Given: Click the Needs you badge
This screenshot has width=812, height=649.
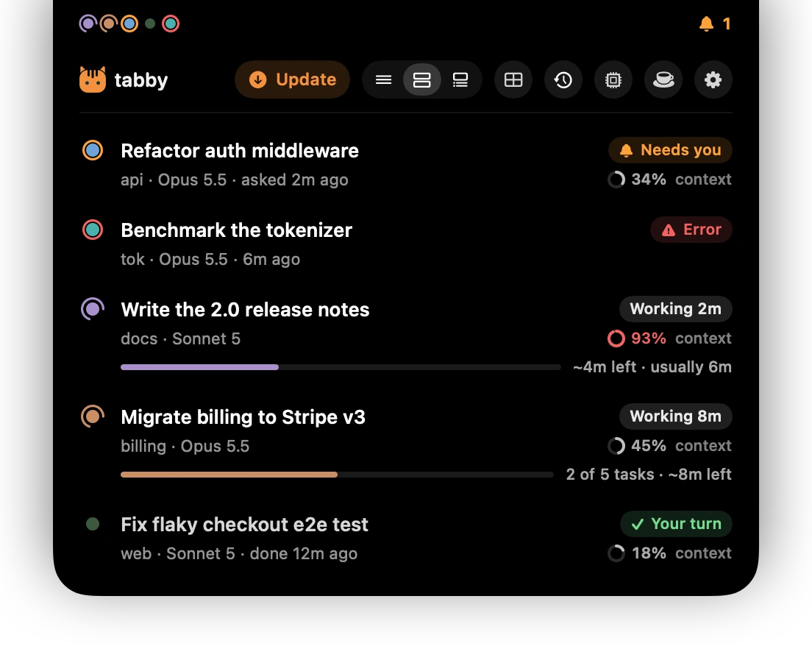Looking at the screenshot, I should [670, 150].
